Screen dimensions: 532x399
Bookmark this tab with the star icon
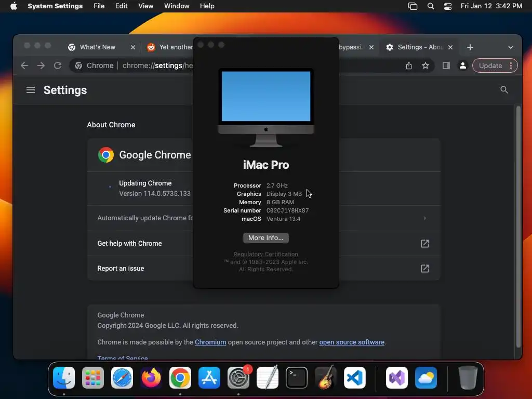pyautogui.click(x=425, y=65)
